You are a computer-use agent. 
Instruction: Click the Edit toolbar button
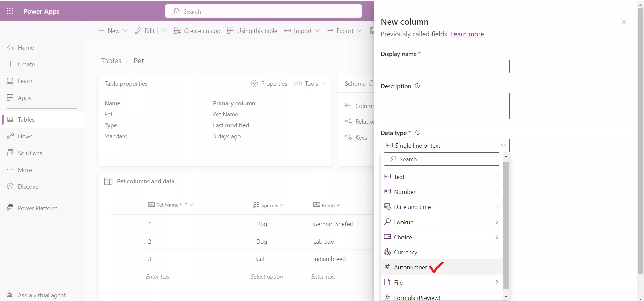(145, 31)
